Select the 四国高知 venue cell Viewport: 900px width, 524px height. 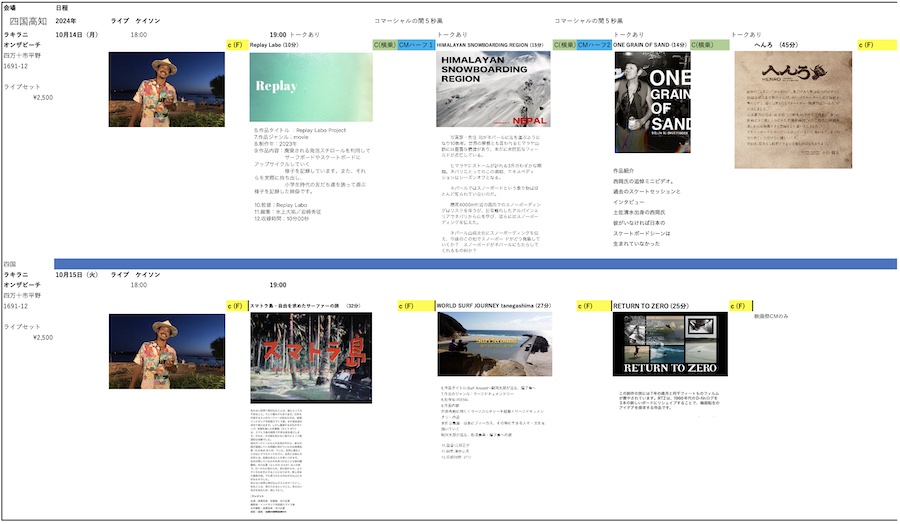tap(28, 20)
